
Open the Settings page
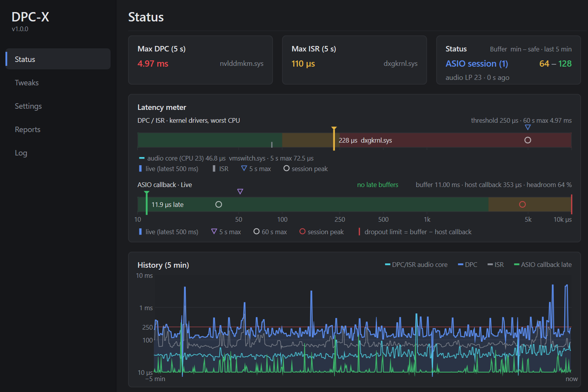click(x=58, y=106)
